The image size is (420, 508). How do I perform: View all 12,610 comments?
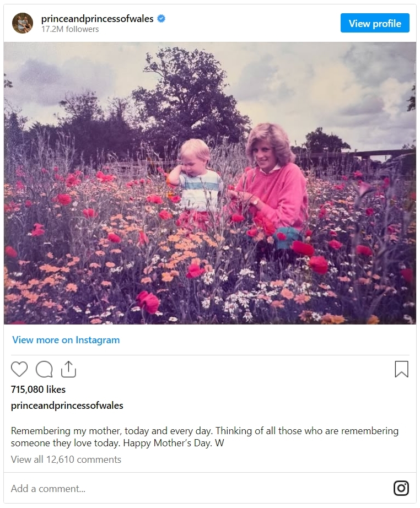(x=66, y=460)
